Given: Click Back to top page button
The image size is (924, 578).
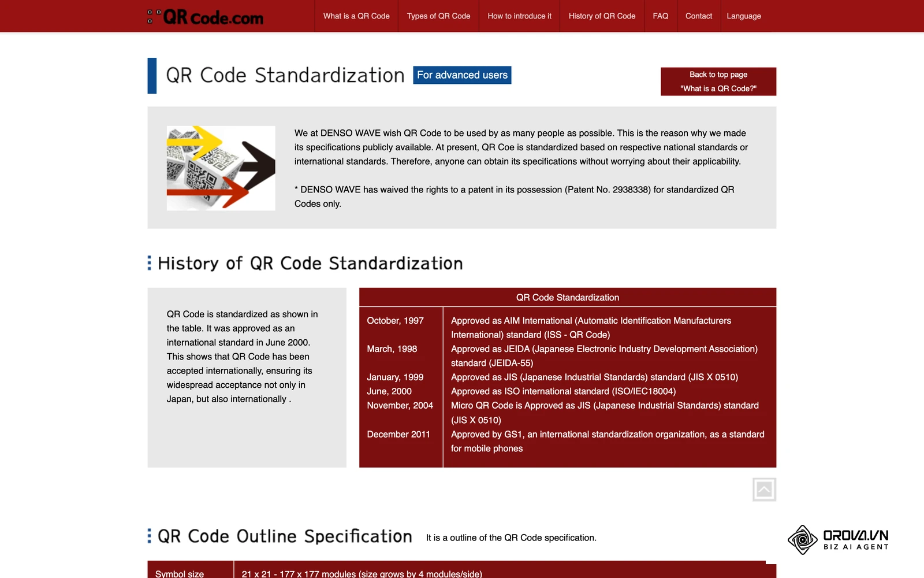Looking at the screenshot, I should (718, 81).
